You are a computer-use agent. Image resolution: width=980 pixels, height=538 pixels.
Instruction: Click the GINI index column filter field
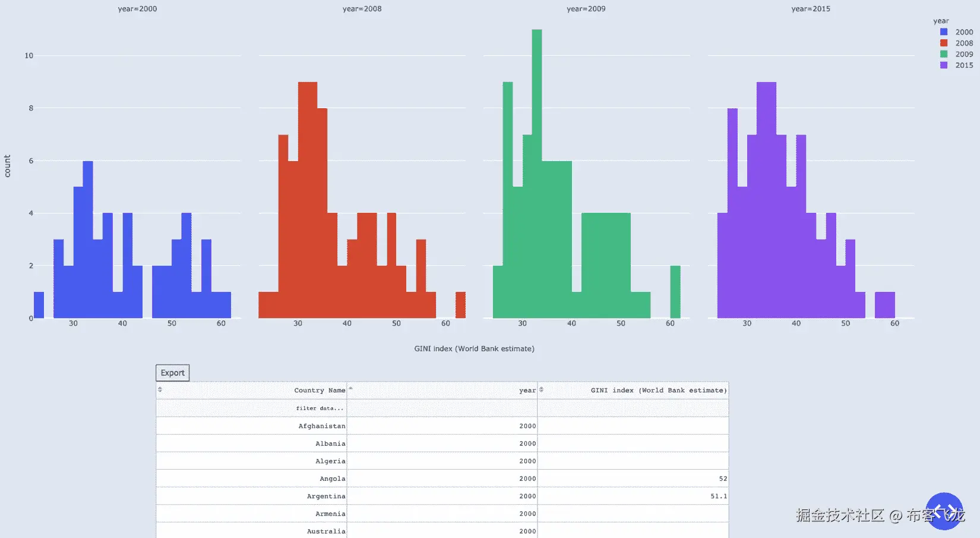click(x=633, y=408)
